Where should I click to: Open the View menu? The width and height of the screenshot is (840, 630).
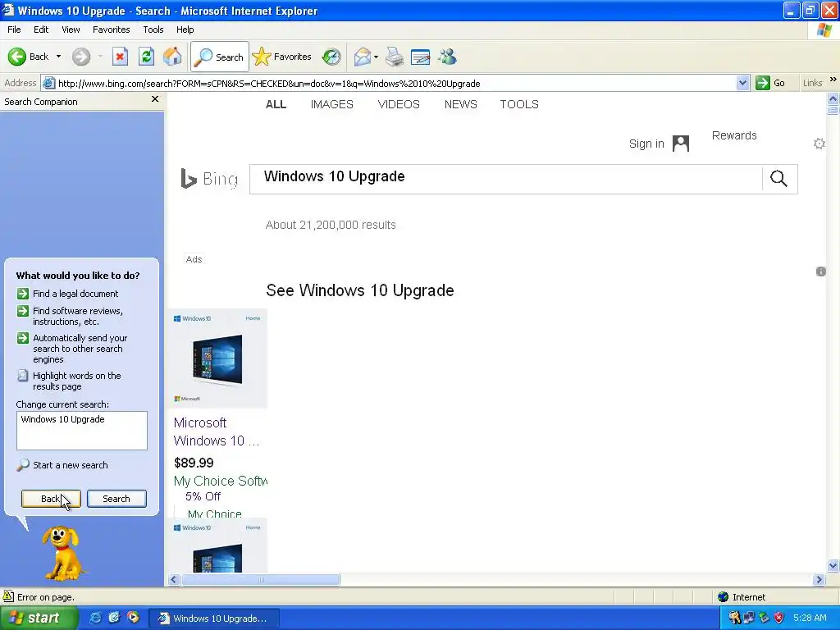pos(71,30)
